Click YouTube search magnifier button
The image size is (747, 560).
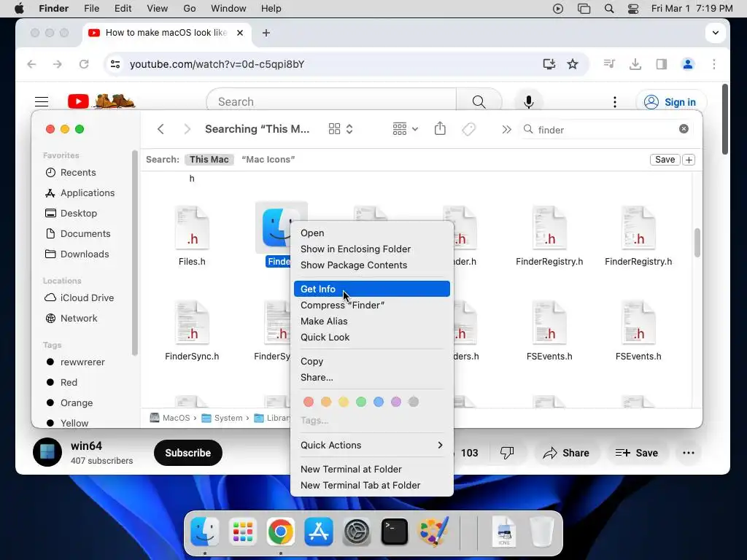coord(479,102)
